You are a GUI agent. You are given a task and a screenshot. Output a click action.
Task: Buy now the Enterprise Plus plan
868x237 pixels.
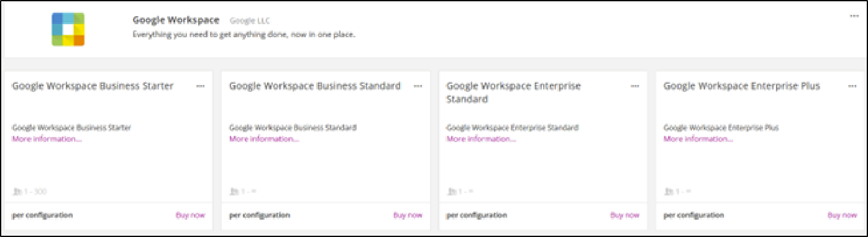click(842, 215)
